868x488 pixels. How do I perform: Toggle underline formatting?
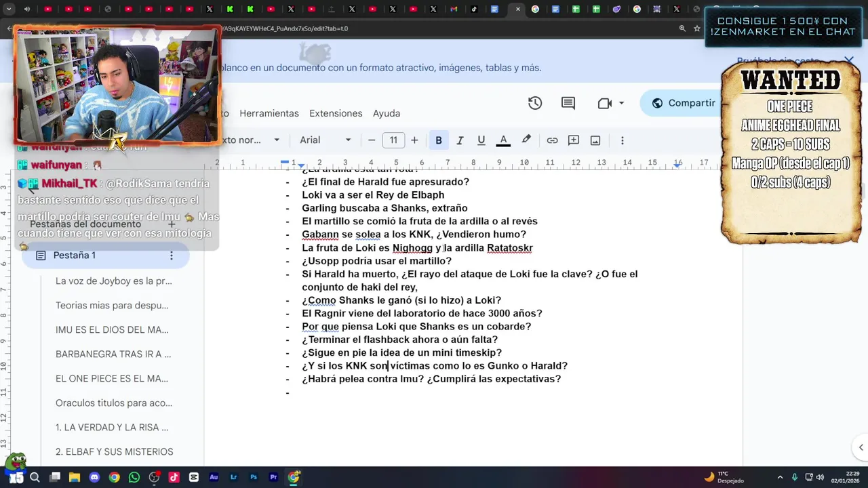[x=481, y=140]
